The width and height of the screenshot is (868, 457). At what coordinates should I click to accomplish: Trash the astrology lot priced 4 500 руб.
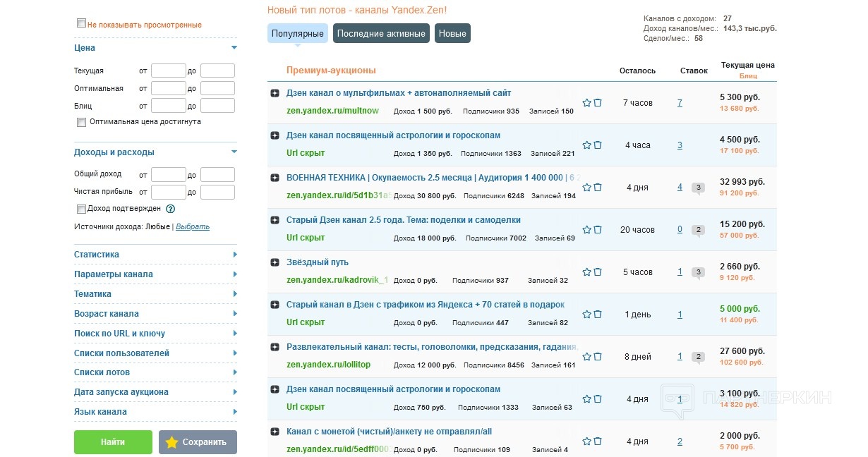tap(598, 145)
